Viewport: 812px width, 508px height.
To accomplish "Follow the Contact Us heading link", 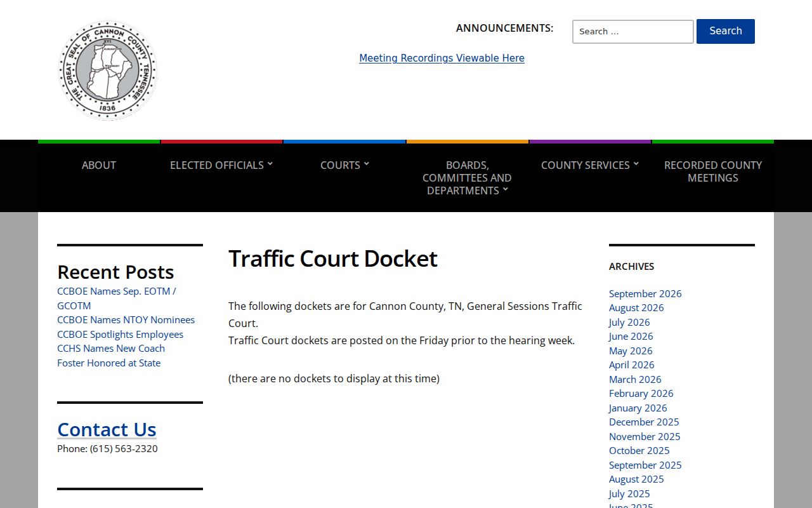I will (107, 429).
